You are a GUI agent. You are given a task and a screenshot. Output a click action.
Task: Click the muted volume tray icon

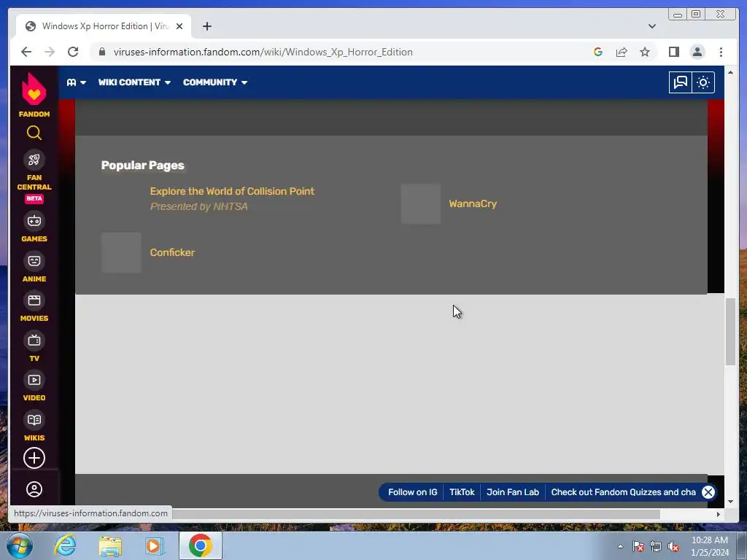point(673,547)
